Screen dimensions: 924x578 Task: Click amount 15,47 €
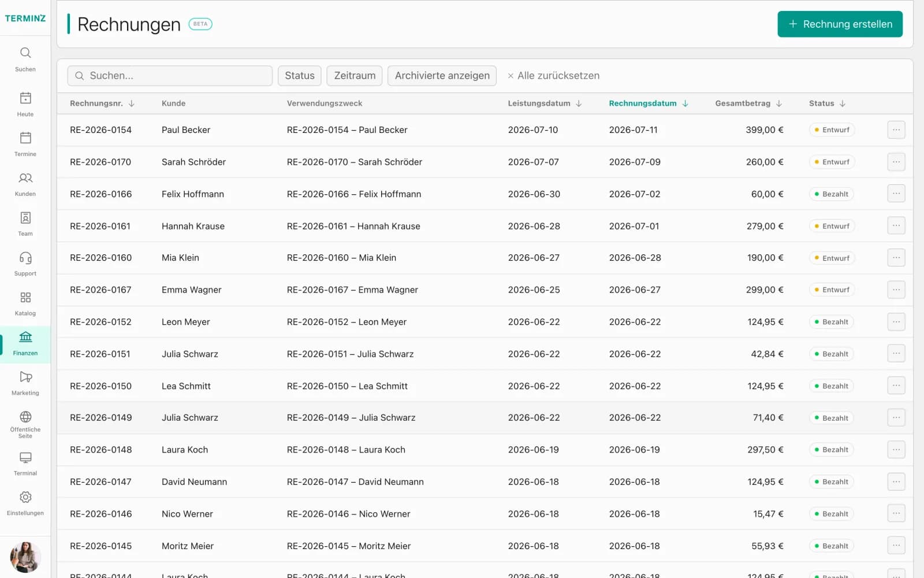point(768,514)
